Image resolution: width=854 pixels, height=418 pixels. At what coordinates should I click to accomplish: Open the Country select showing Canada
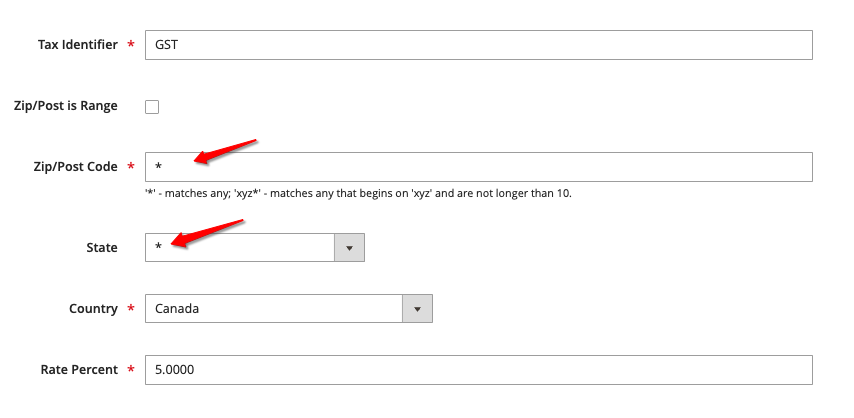coord(289,308)
